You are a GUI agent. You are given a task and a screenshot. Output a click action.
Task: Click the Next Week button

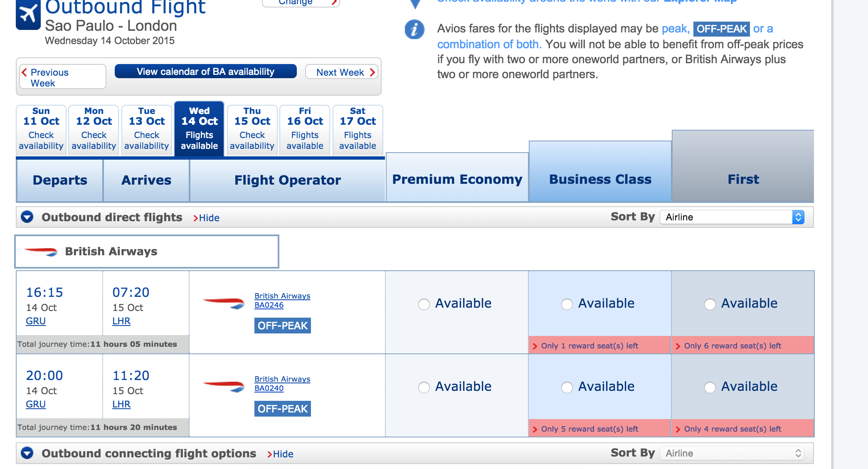[x=341, y=72]
